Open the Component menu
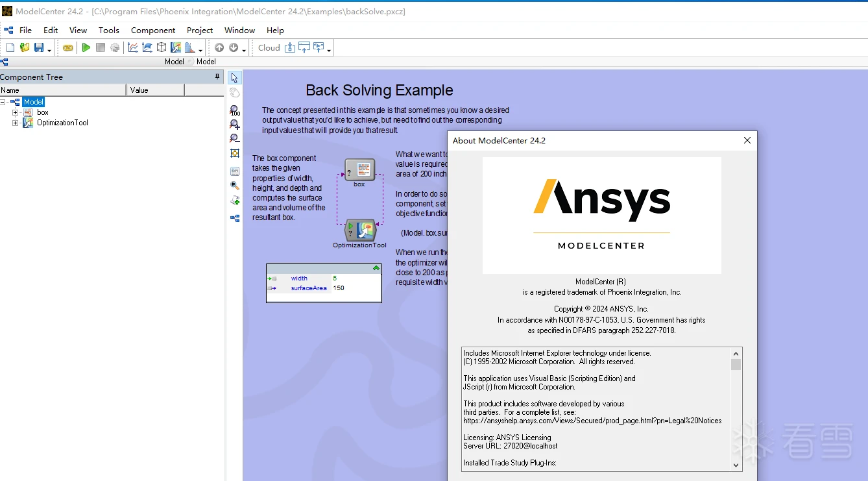 pyautogui.click(x=153, y=30)
